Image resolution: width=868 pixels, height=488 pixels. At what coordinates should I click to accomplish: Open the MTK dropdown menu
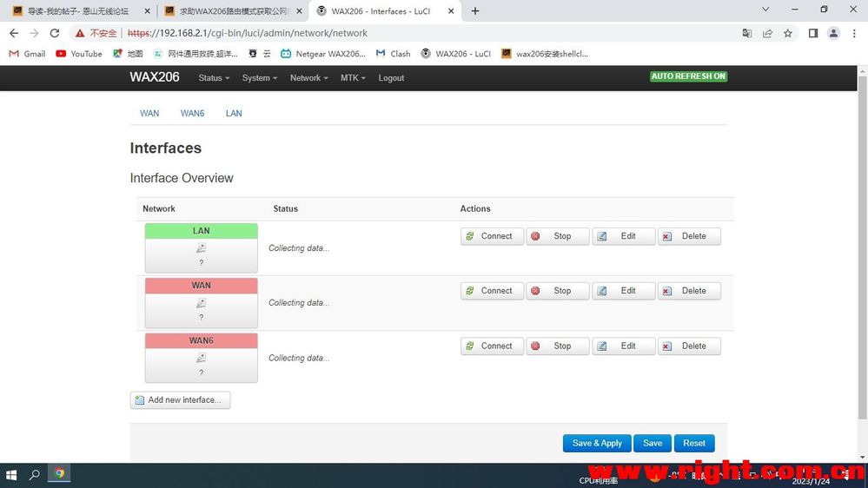[x=353, y=78]
